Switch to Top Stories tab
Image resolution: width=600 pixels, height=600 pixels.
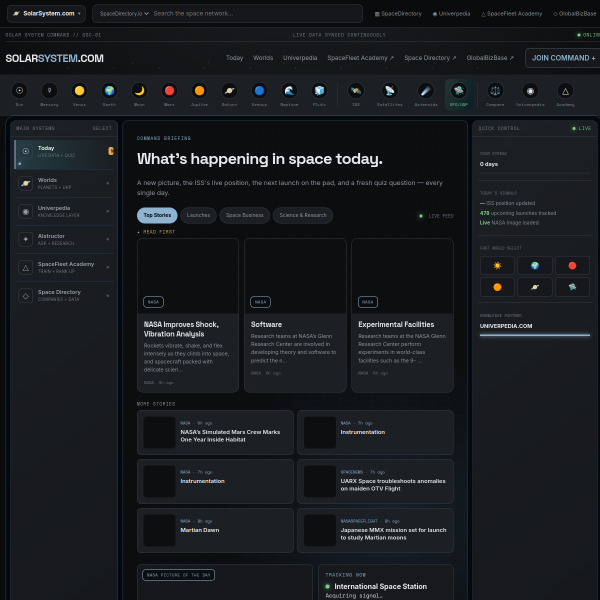pos(157,215)
